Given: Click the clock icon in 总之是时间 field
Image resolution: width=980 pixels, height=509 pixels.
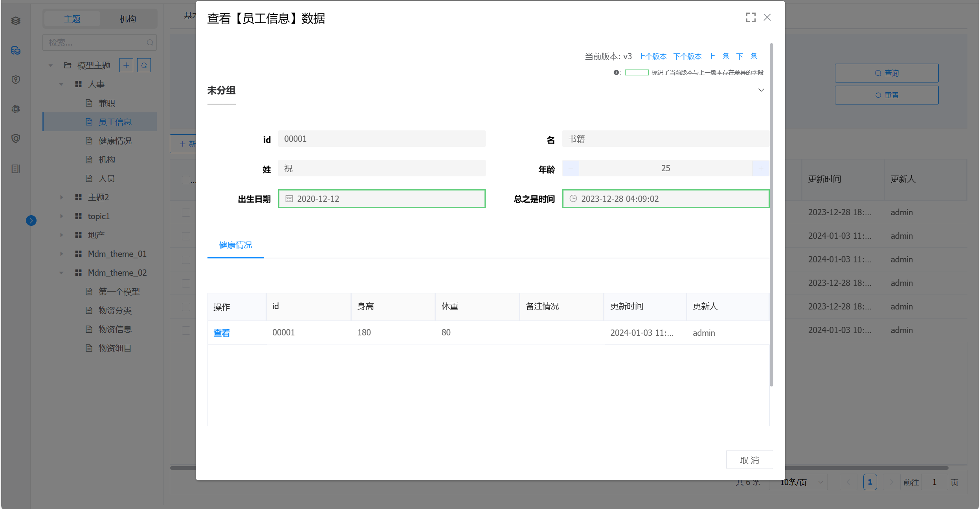Looking at the screenshot, I should (573, 199).
